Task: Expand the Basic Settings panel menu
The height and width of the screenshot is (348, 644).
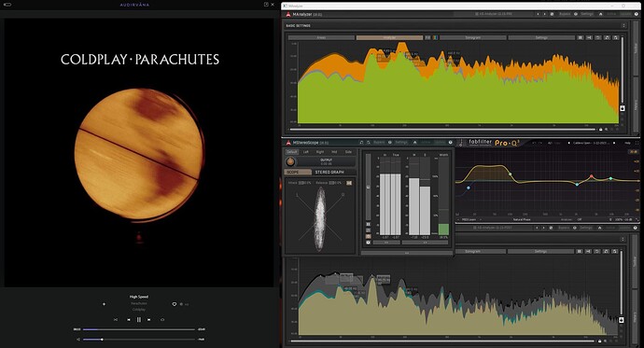Action: tap(623, 25)
